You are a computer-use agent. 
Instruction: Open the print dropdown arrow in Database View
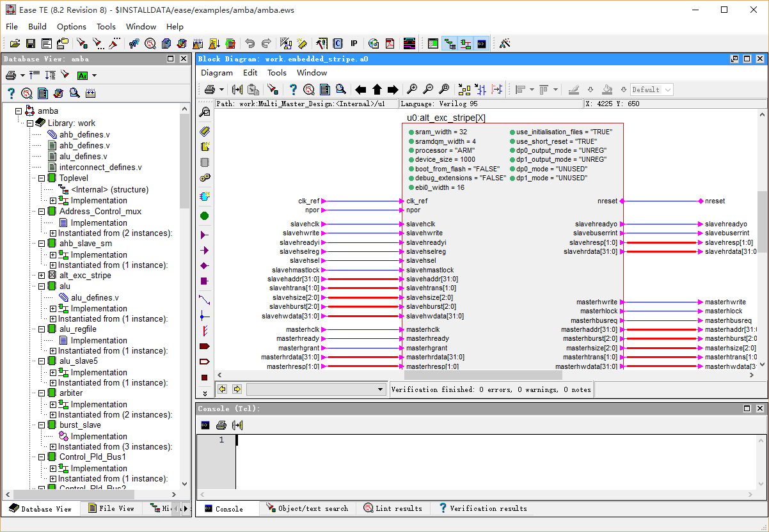coord(22,75)
